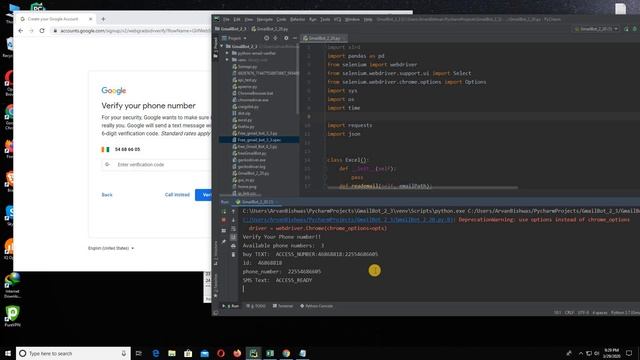
Task: Open country flag selector next to phone number
Action: coord(106,149)
